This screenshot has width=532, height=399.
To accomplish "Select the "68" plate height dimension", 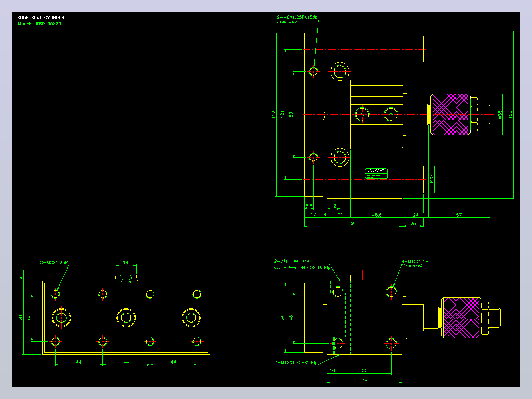I will [x=20, y=318].
